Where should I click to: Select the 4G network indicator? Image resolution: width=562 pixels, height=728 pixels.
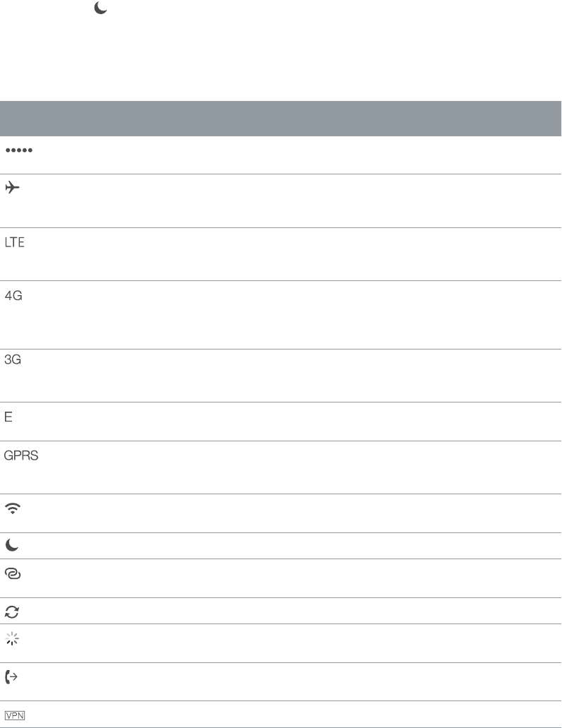click(14, 296)
